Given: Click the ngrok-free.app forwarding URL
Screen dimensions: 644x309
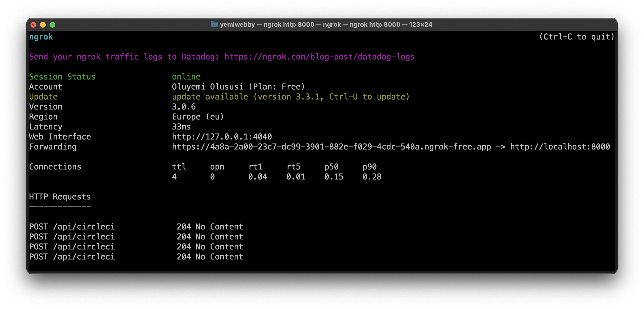Looking at the screenshot, I should [x=331, y=147].
